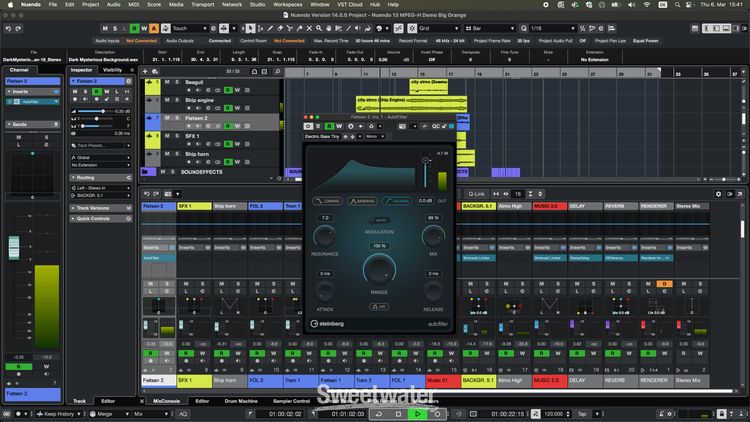Click the undo arrow in MixConsole toolbar
The height and width of the screenshot is (422, 750).
coord(147,194)
